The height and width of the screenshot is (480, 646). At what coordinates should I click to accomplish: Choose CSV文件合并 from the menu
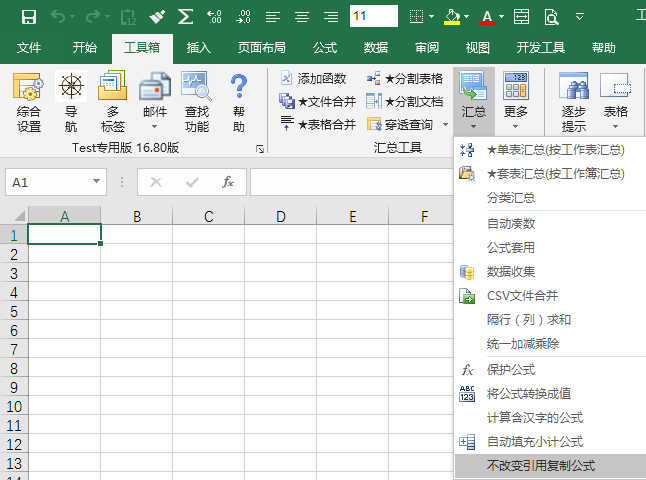tap(522, 296)
